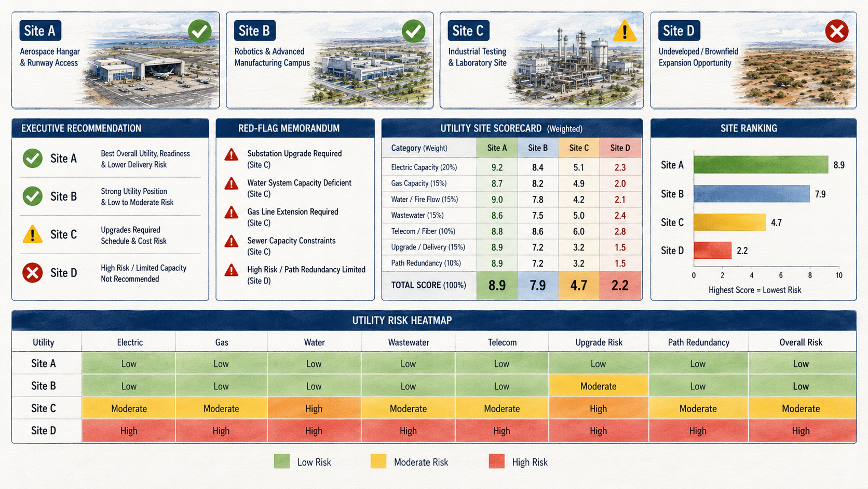
Task: Click the Site B title badge on card
Action: click(x=254, y=31)
